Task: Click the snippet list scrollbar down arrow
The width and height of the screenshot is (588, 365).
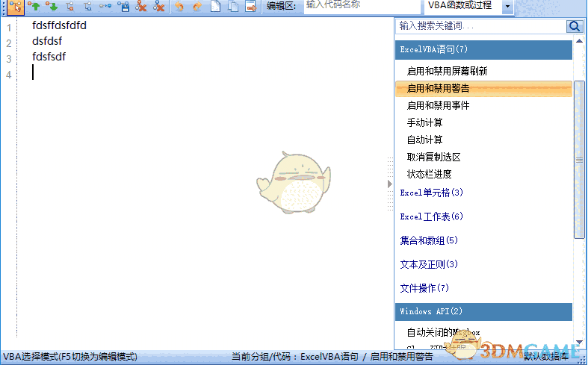Action: (x=579, y=343)
